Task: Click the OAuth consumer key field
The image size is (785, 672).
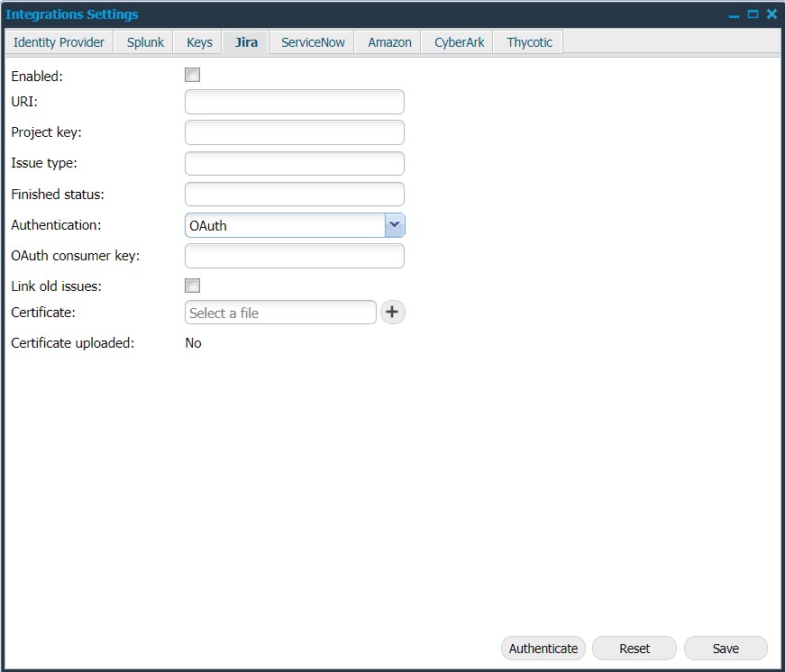Action: pyautogui.click(x=294, y=256)
